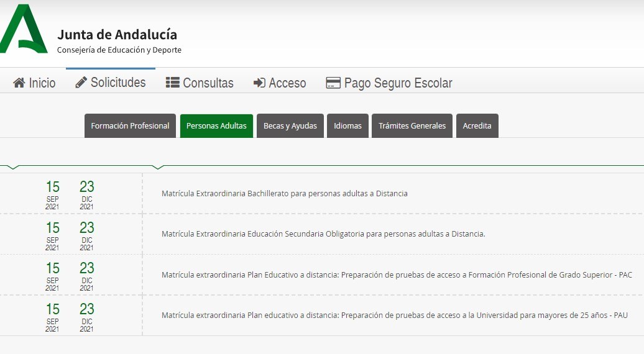Open Educación Secundaria Obligatoria enrollment link
The width and height of the screenshot is (644, 354).
323,234
